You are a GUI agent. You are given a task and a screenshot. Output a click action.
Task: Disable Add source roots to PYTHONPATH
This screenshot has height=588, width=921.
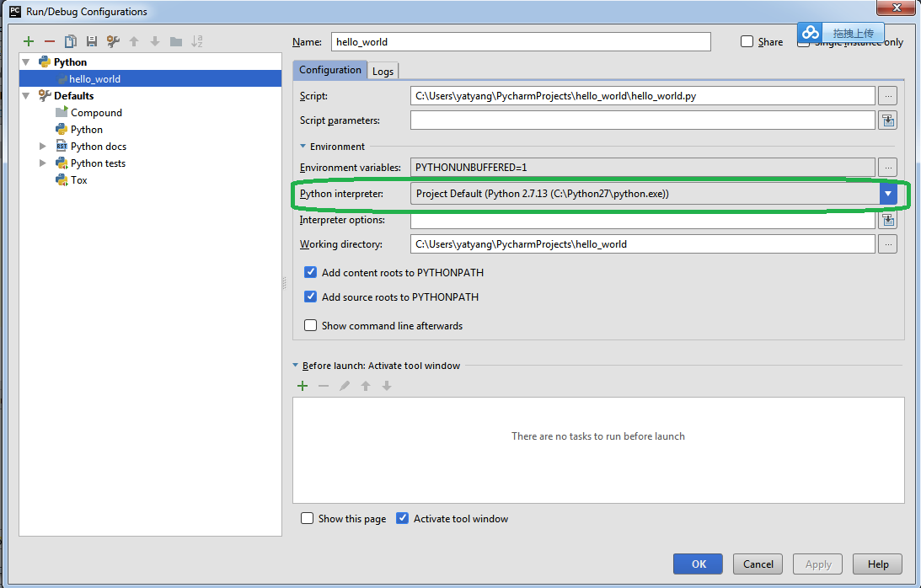[x=311, y=297]
